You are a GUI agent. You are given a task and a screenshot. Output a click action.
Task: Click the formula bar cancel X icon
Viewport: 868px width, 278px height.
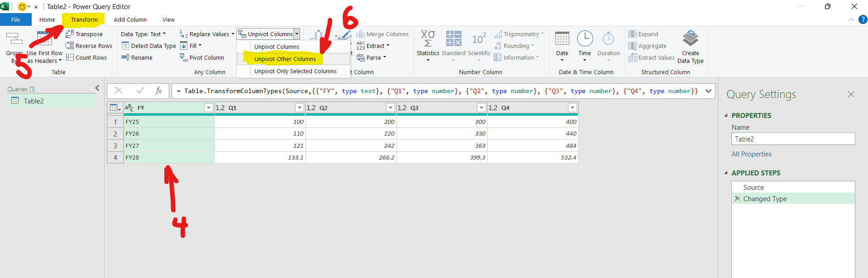119,90
